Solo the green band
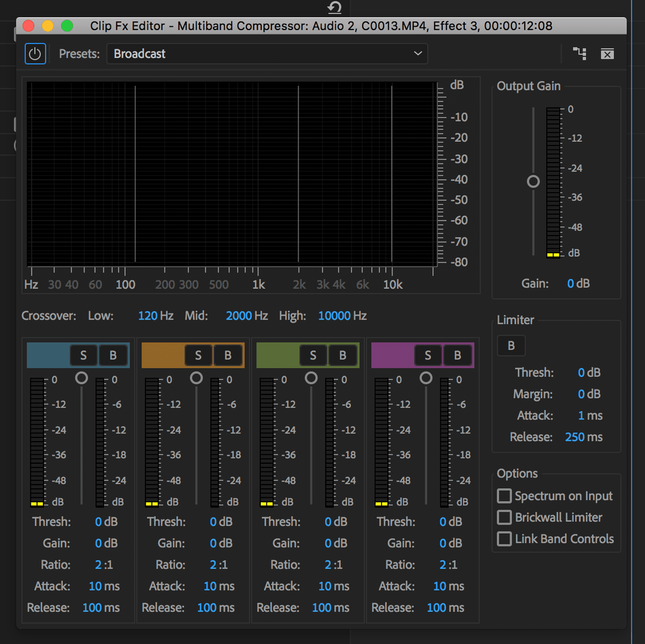The width and height of the screenshot is (645, 644). pyautogui.click(x=313, y=355)
